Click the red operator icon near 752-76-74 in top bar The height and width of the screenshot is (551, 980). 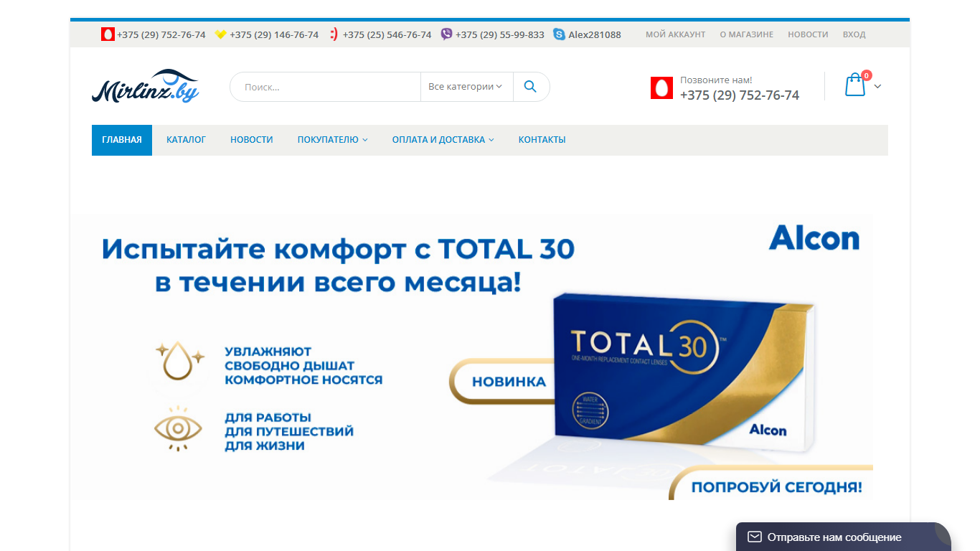point(108,34)
